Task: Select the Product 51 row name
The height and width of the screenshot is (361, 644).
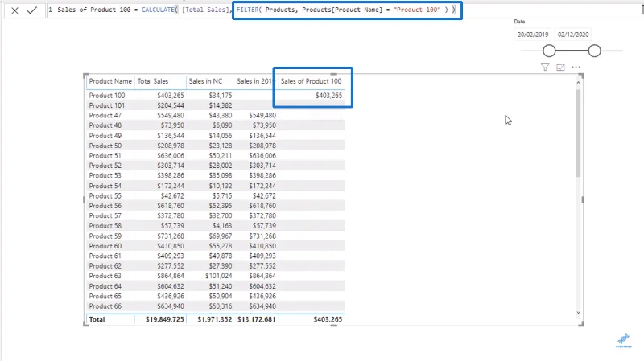Action: (105, 155)
